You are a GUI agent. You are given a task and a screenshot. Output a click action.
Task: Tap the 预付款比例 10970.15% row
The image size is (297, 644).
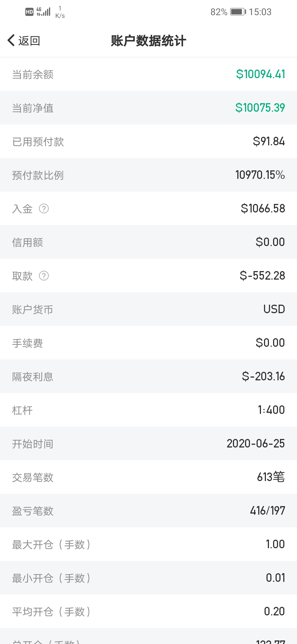148,175
